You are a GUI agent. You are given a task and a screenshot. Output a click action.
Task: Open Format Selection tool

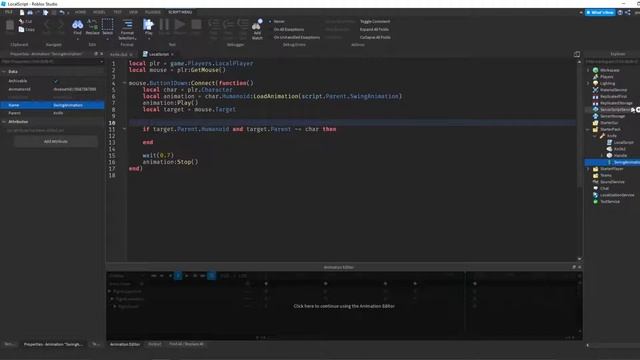(127, 29)
